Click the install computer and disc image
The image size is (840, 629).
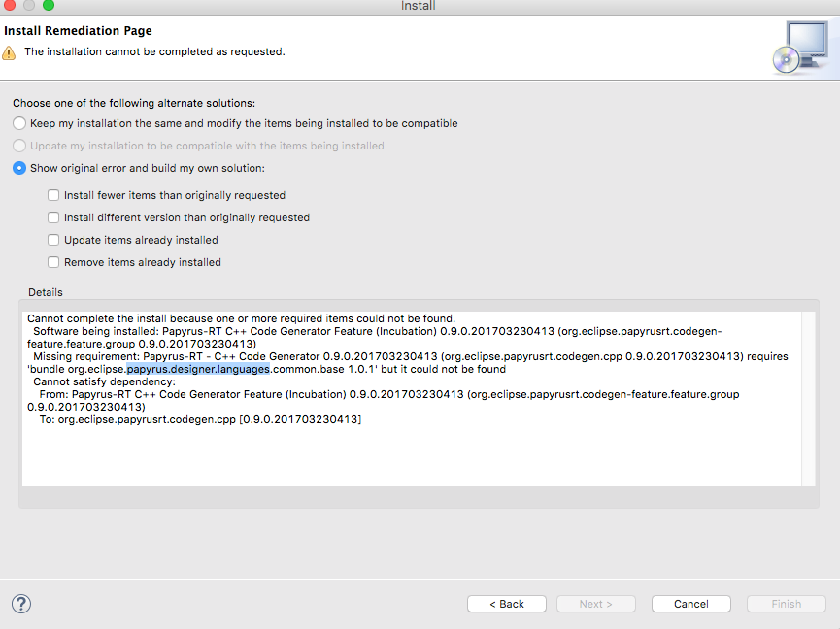tap(801, 48)
